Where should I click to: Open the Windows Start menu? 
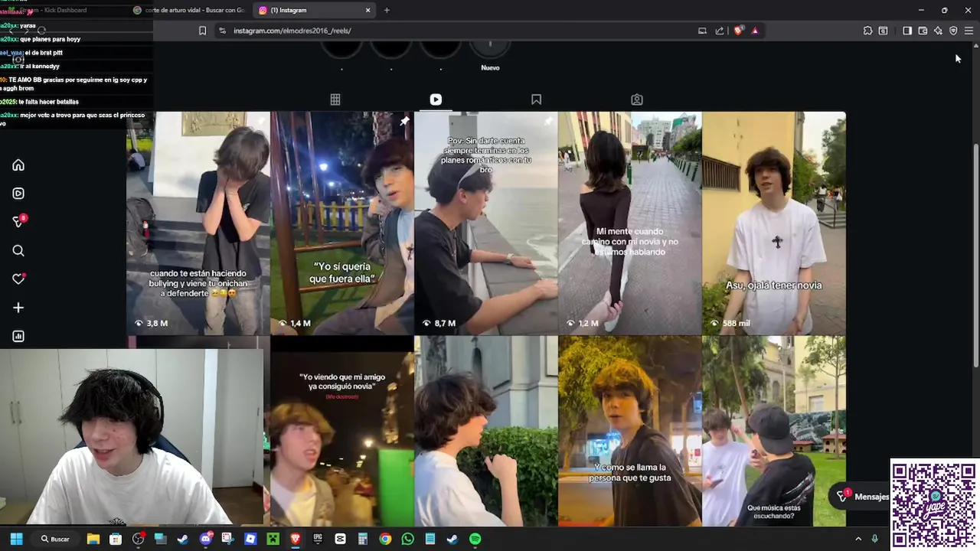[x=16, y=539]
